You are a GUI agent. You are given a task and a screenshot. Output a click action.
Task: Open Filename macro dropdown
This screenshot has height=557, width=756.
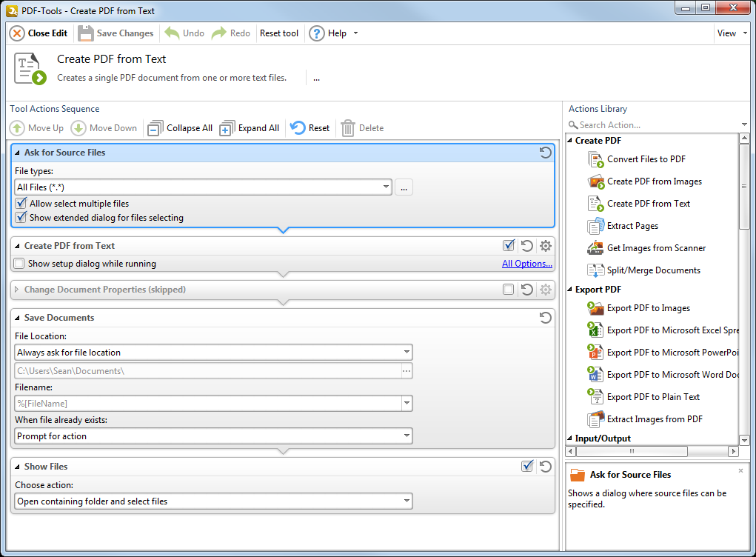tap(407, 403)
